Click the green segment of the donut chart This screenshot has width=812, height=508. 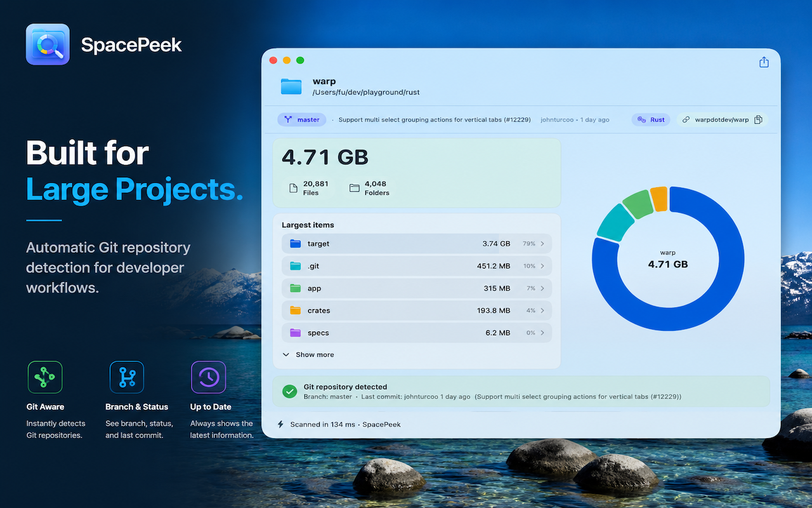tap(638, 205)
